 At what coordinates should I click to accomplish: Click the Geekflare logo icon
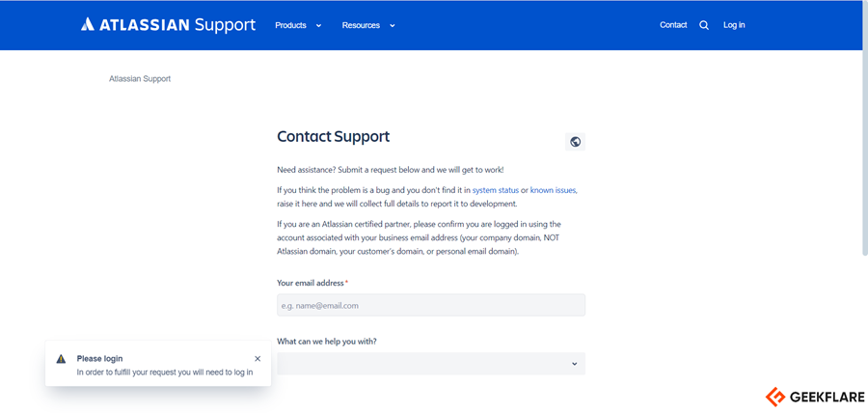pos(774,397)
